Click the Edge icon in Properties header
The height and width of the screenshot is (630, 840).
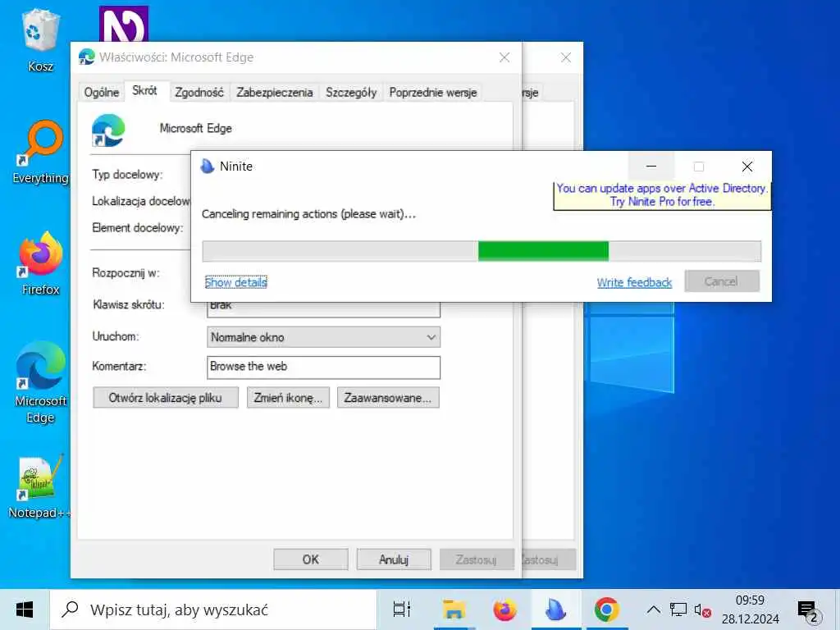pos(108,130)
